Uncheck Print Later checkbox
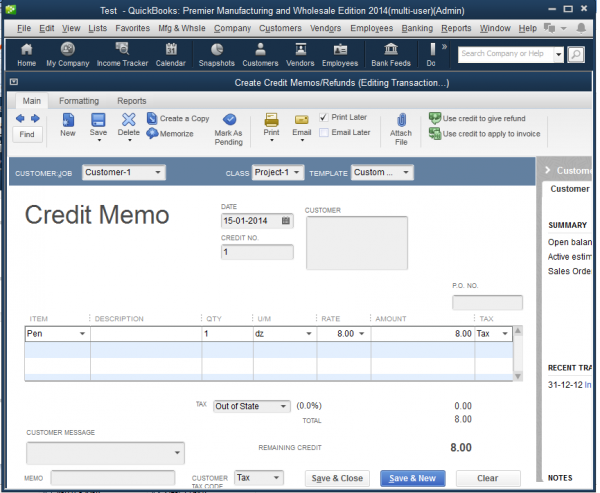The image size is (600, 493). pos(324,117)
